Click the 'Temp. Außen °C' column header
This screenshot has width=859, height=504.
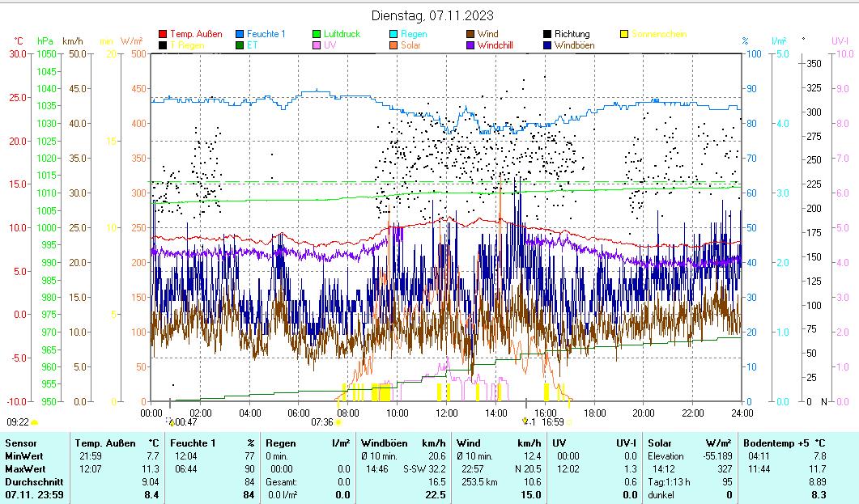tap(117, 443)
